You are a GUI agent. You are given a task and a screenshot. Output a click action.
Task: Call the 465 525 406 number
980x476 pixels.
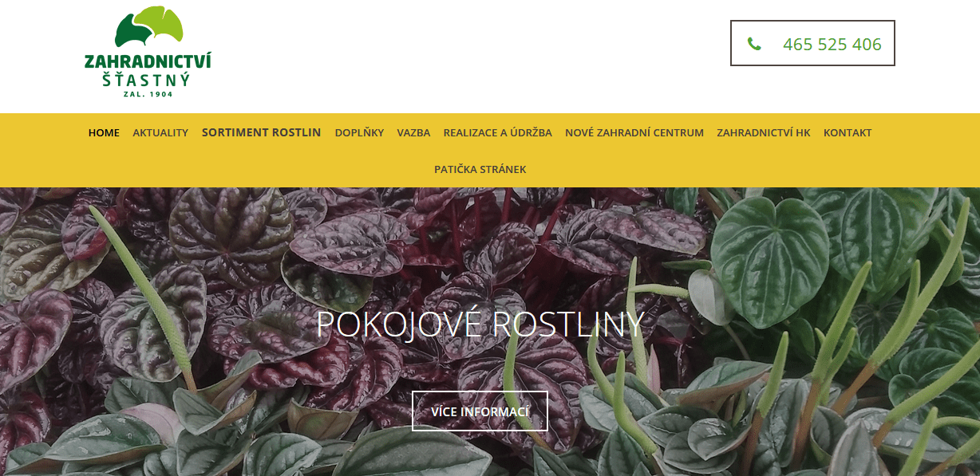pos(832,44)
